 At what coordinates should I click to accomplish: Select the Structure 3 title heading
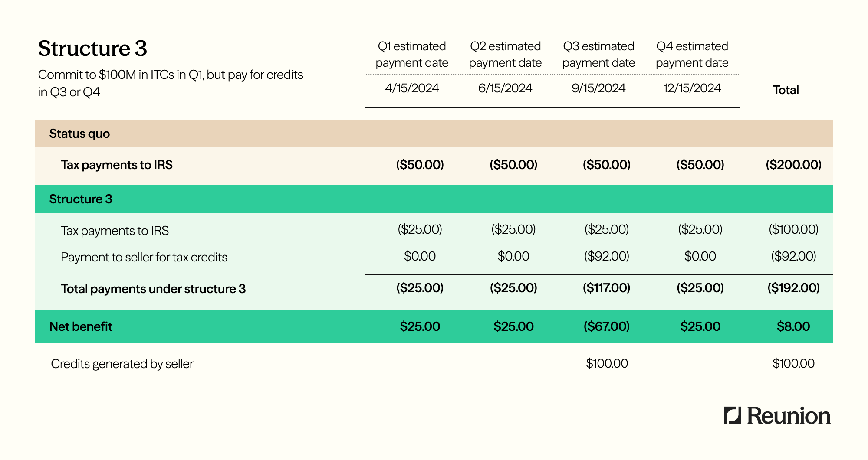coord(92,48)
